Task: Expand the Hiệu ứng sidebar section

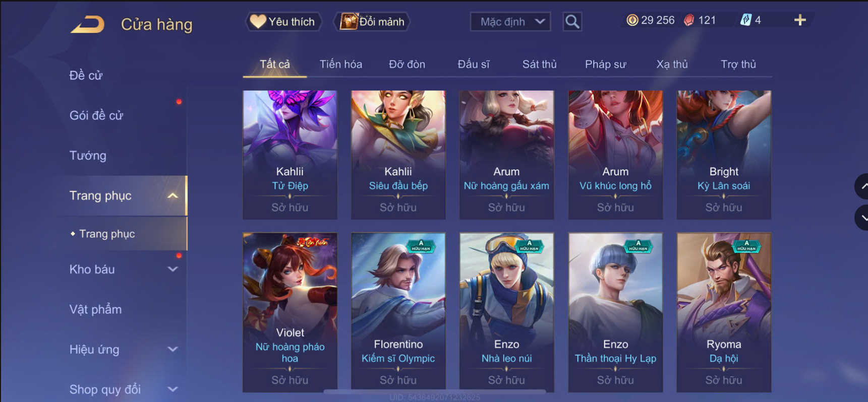Action: click(172, 349)
